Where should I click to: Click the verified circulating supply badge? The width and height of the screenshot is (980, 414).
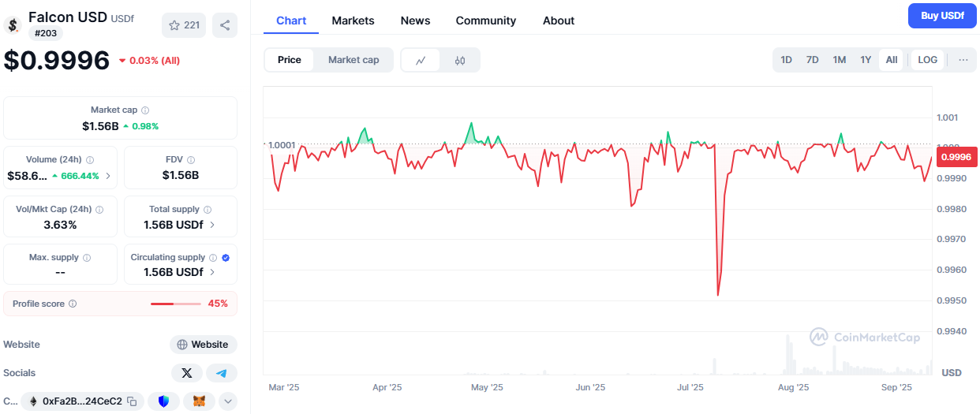(x=226, y=258)
